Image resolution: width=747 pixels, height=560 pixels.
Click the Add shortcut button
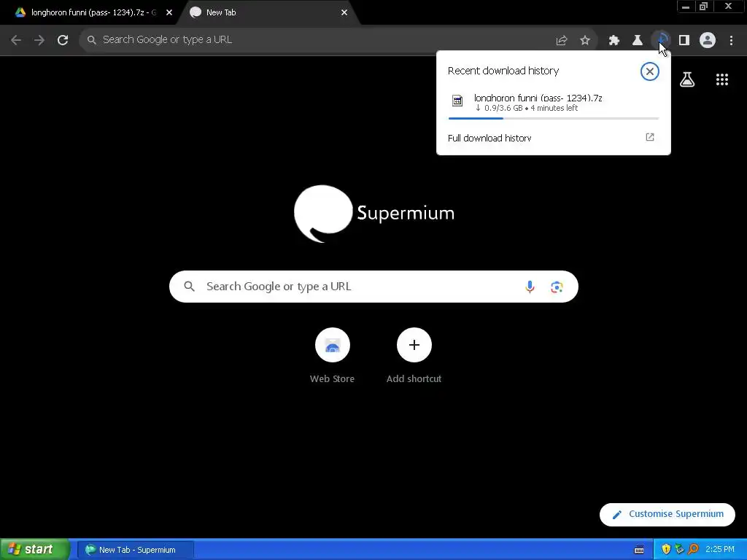point(414,356)
